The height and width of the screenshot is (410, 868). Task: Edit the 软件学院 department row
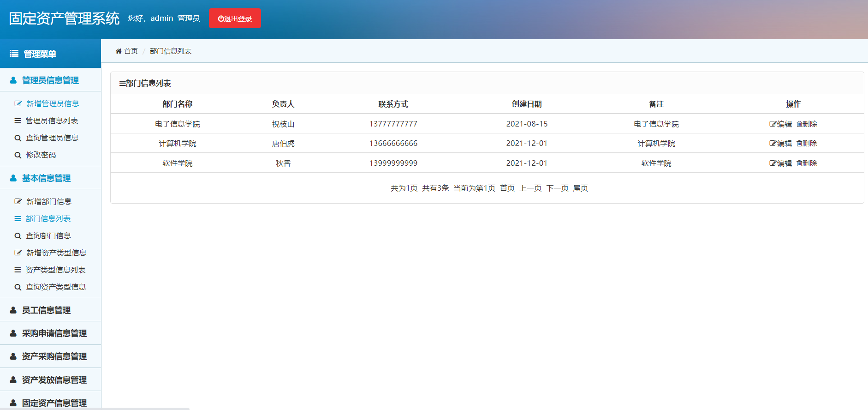point(780,163)
